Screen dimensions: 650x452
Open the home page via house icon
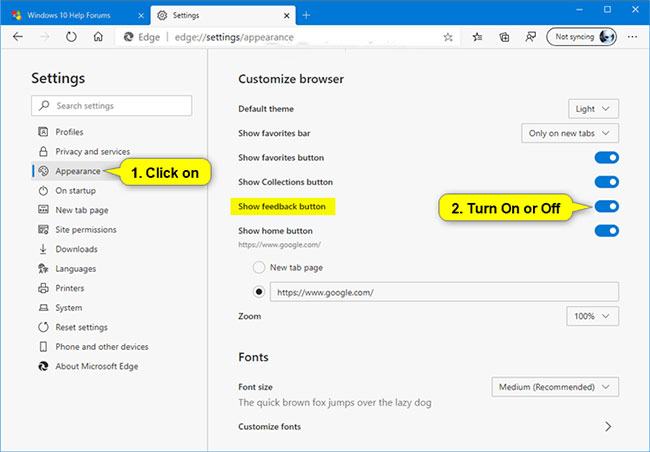click(98, 37)
